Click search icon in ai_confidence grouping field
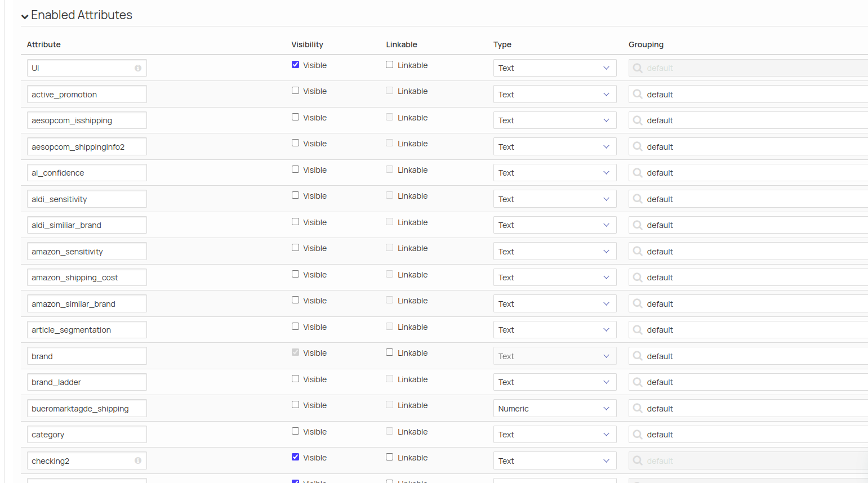 pos(638,173)
